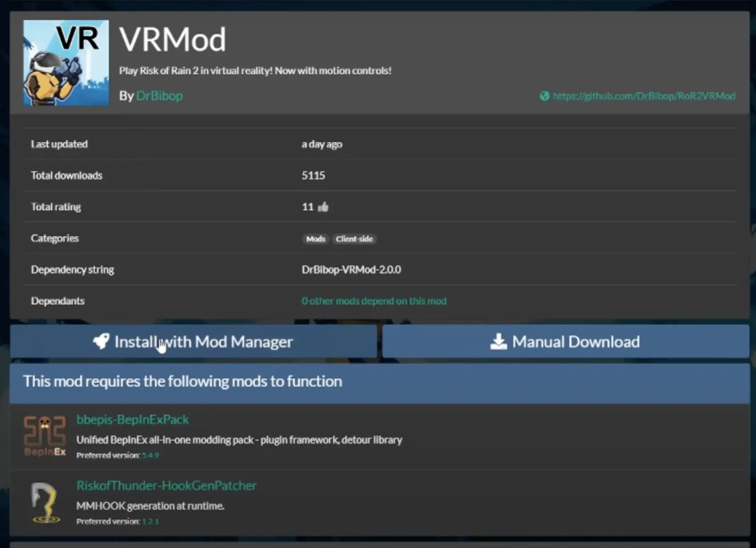The height and width of the screenshot is (548, 756).
Task: Click the 'Last updated' row label
Action: (x=59, y=144)
